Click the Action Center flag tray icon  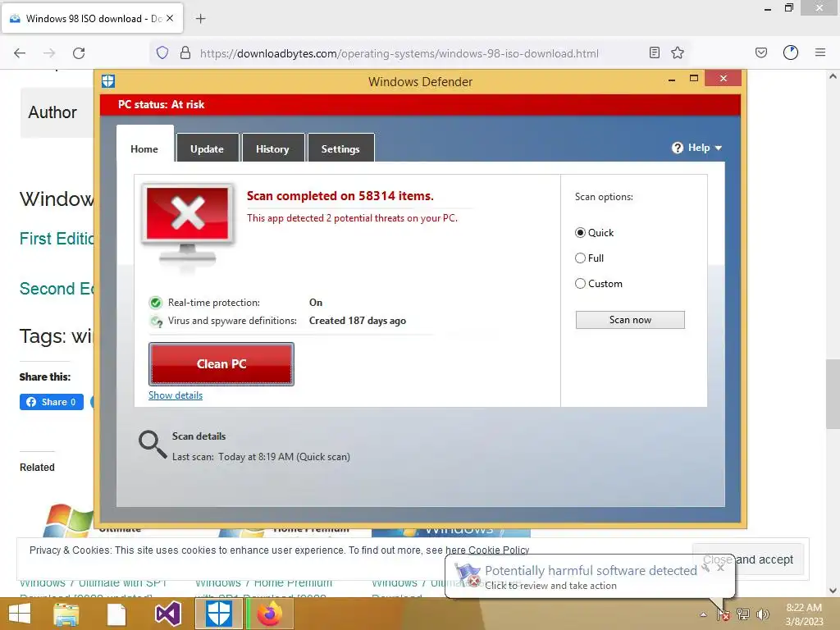(x=724, y=614)
